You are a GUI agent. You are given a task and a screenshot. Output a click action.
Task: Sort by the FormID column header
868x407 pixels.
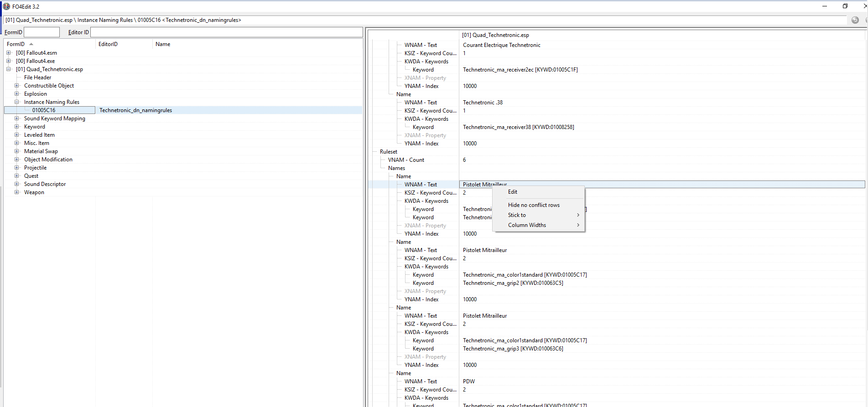pyautogui.click(x=50, y=44)
